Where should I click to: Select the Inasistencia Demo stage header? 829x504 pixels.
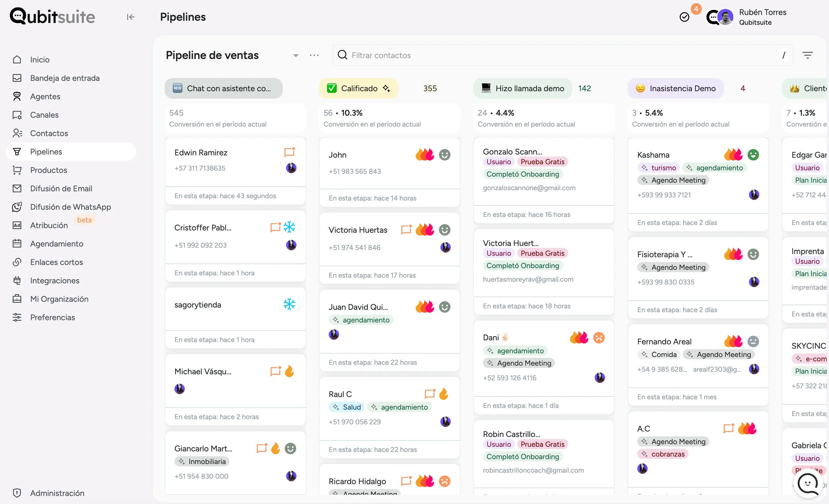676,88
